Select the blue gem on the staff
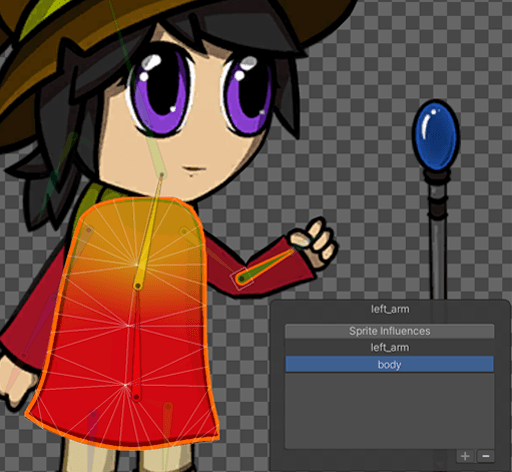512x472 pixels. click(x=436, y=135)
